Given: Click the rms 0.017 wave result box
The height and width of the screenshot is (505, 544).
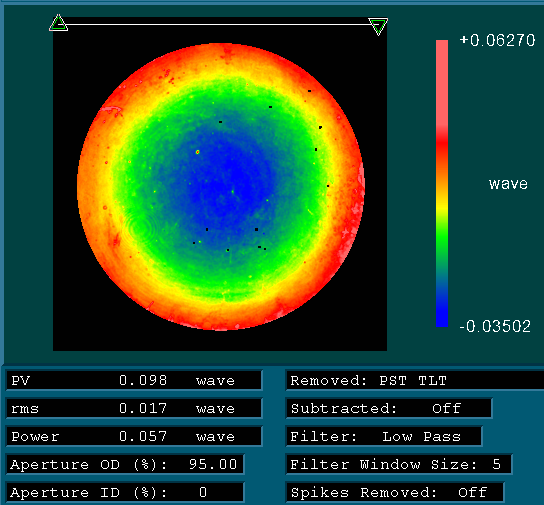Looking at the screenshot, I should point(134,408).
